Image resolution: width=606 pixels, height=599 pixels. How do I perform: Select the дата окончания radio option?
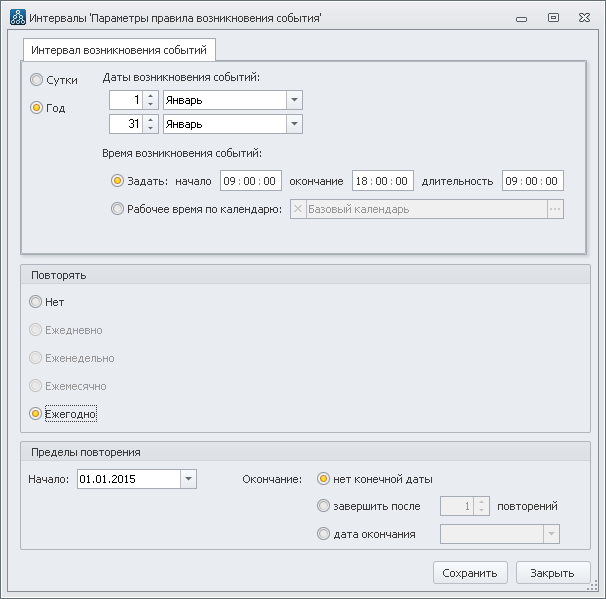323,534
